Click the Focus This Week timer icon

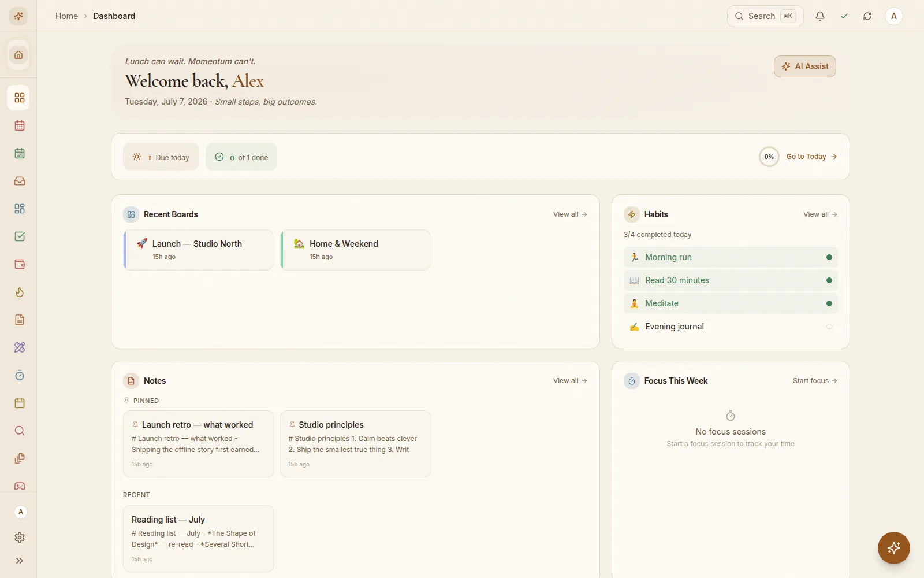point(632,381)
